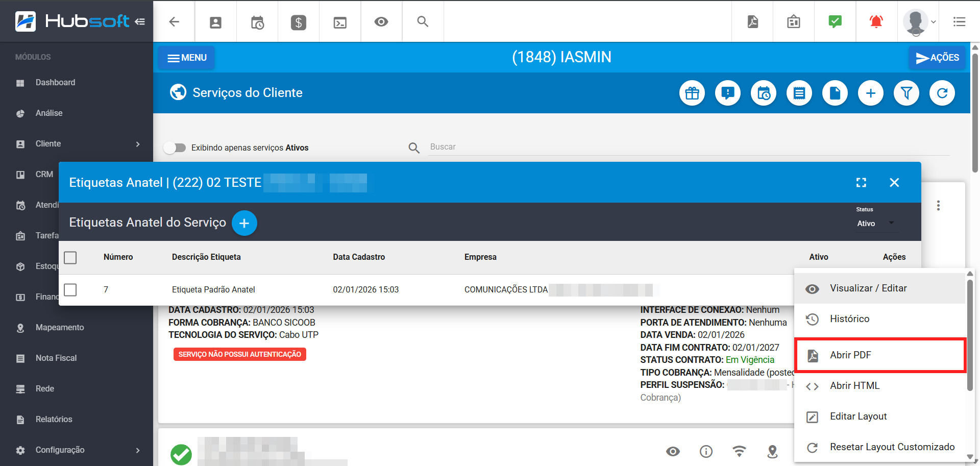
Task: Refresh the services list with the reload icon
Action: (x=942, y=93)
